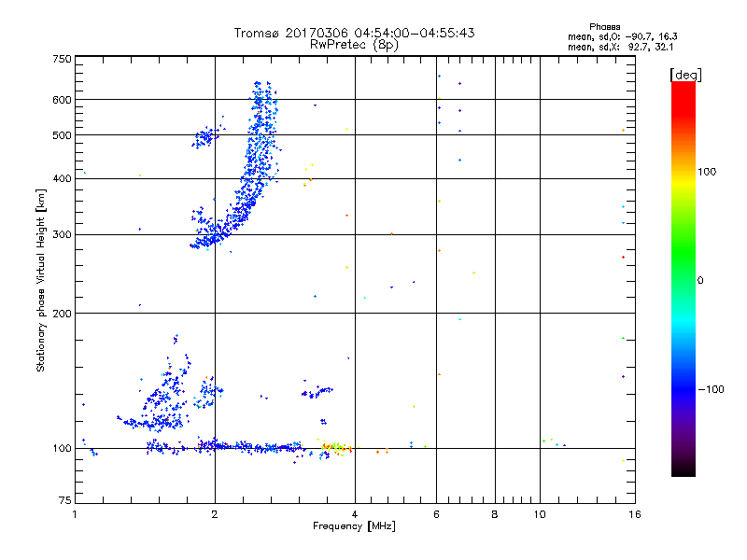
Task: Click the y-axis tick label '600'
Action: 62,100
